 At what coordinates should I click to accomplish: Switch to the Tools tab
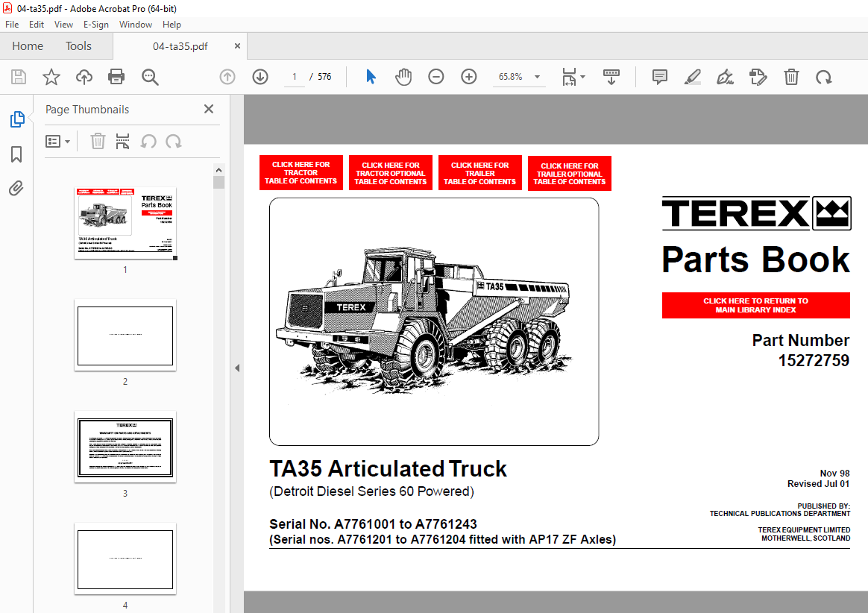pyautogui.click(x=78, y=46)
